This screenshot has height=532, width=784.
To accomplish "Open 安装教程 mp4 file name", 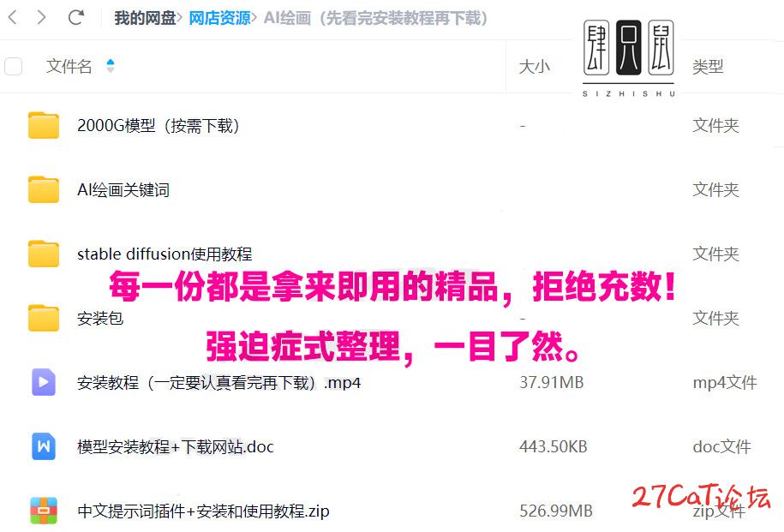I will point(219,382).
